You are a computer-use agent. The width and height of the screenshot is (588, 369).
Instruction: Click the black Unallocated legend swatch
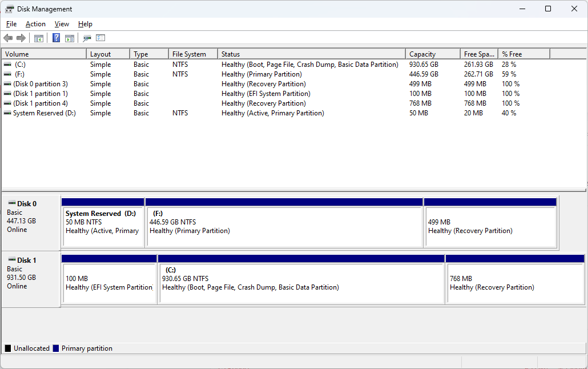pyautogui.click(x=8, y=348)
